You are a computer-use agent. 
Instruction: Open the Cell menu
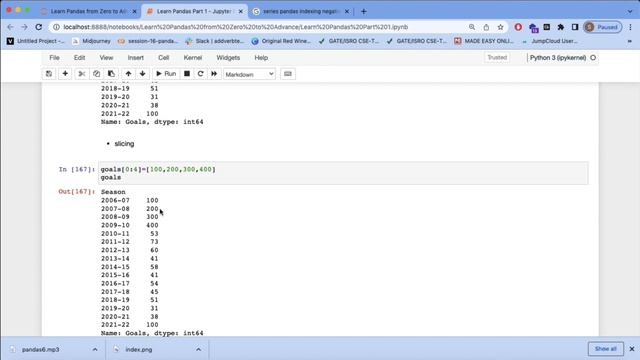(164, 58)
